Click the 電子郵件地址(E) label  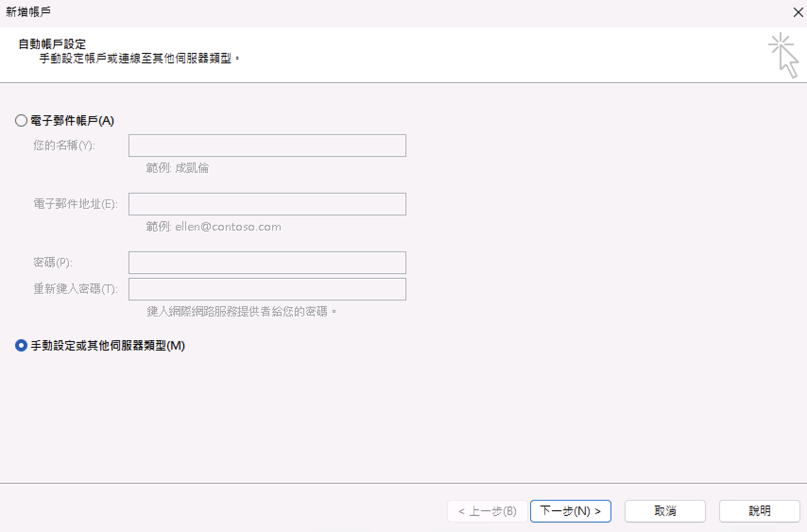pyautogui.click(x=76, y=204)
